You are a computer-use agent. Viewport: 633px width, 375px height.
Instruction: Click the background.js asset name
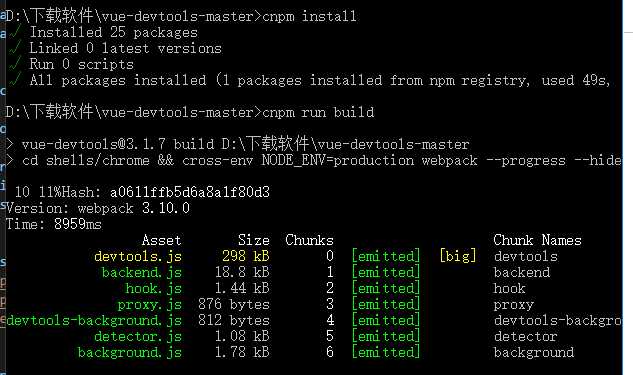(x=130, y=352)
